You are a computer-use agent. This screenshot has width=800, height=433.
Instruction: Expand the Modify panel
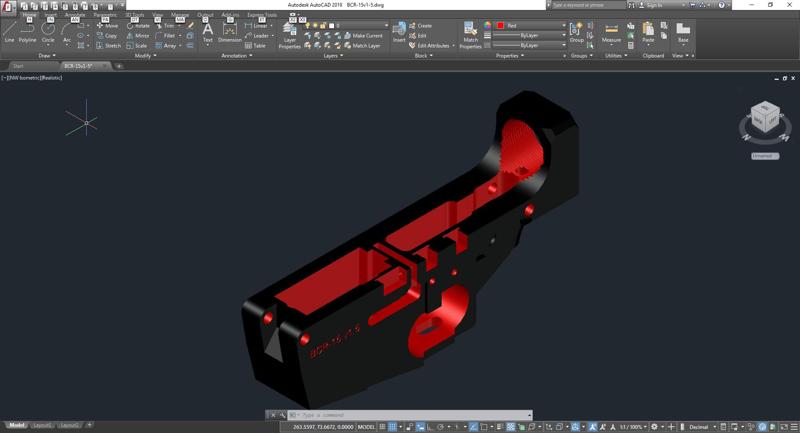pyautogui.click(x=145, y=56)
